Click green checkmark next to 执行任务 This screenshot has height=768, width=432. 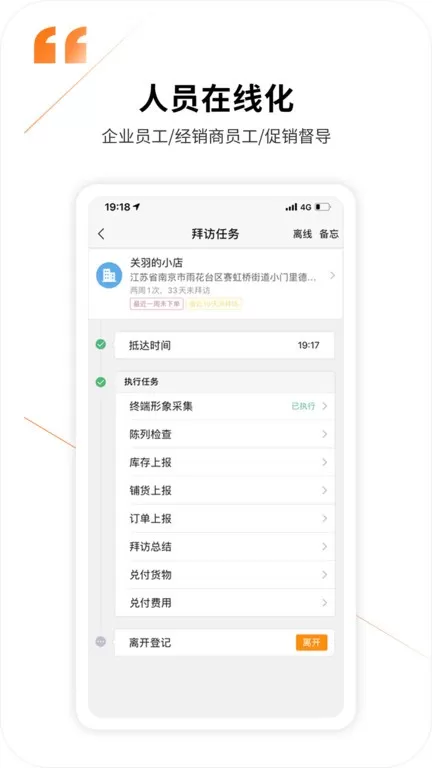point(100,382)
